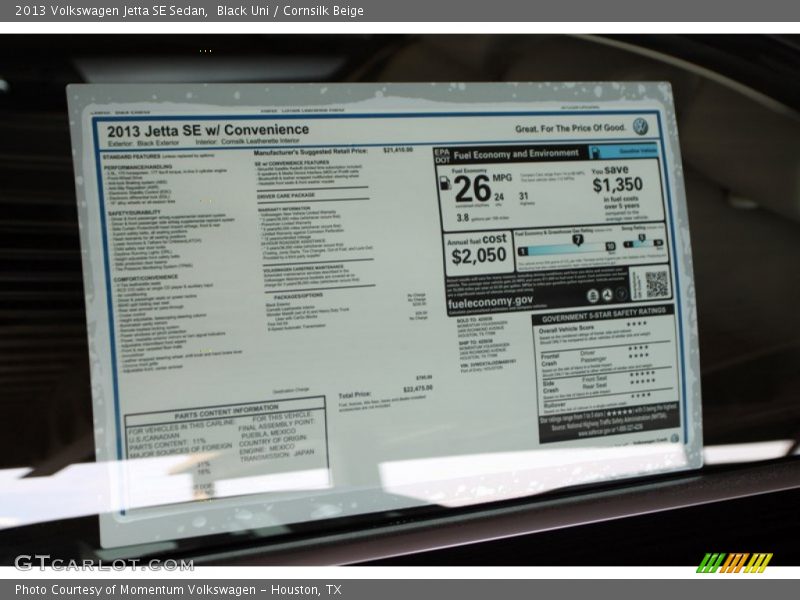800x600 pixels.
Task: Click the EPA DOT badge on fuel label
Action: 442,155
